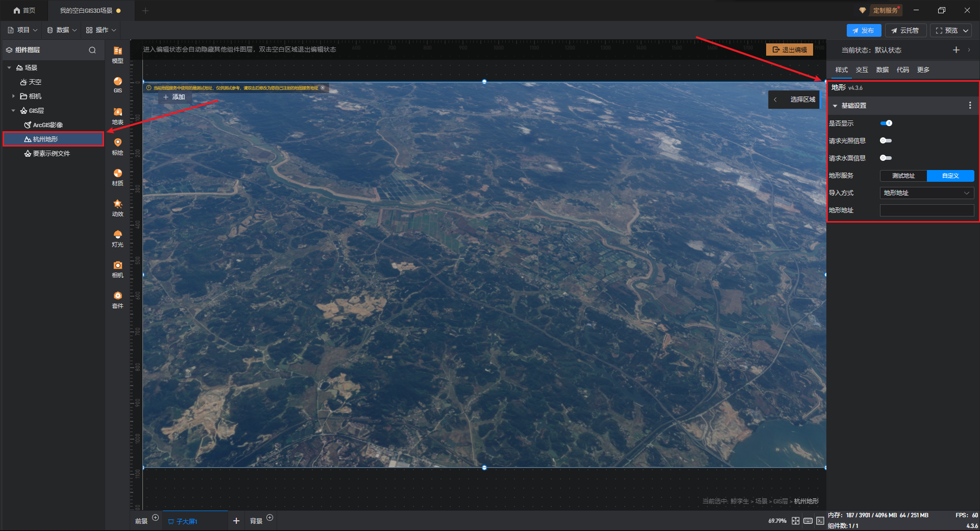Click the 标绘 plotting icon
980x531 pixels.
[x=117, y=146]
